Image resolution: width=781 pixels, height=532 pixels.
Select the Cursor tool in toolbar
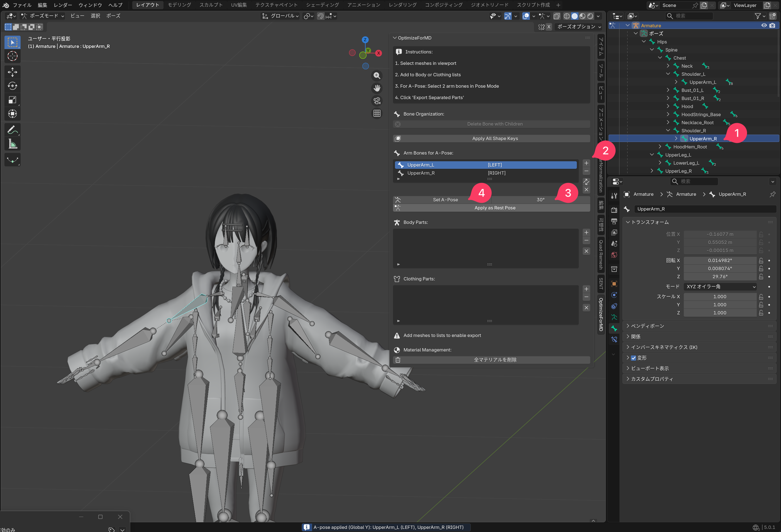pos(13,56)
